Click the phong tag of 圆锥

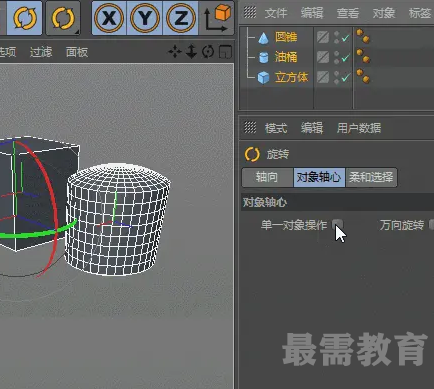pyautogui.click(x=363, y=36)
